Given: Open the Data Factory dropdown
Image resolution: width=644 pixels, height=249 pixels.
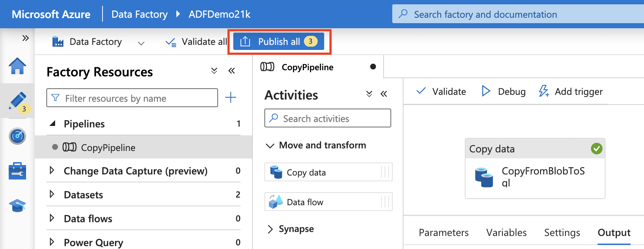Looking at the screenshot, I should 141,43.
